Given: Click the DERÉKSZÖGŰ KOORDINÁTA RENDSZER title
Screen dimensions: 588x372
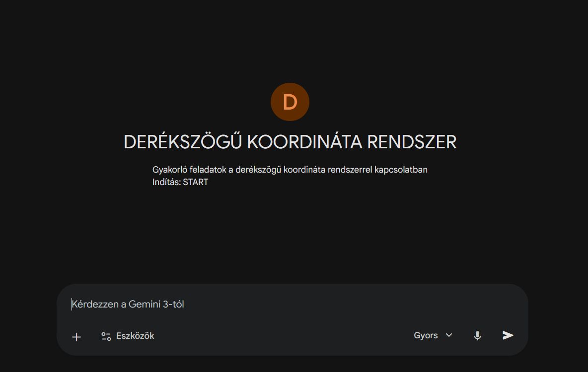Looking at the screenshot, I should point(290,142).
